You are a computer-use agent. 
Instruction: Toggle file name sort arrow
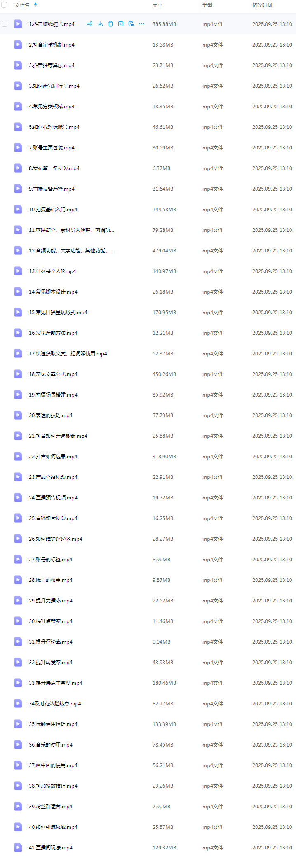35,5
